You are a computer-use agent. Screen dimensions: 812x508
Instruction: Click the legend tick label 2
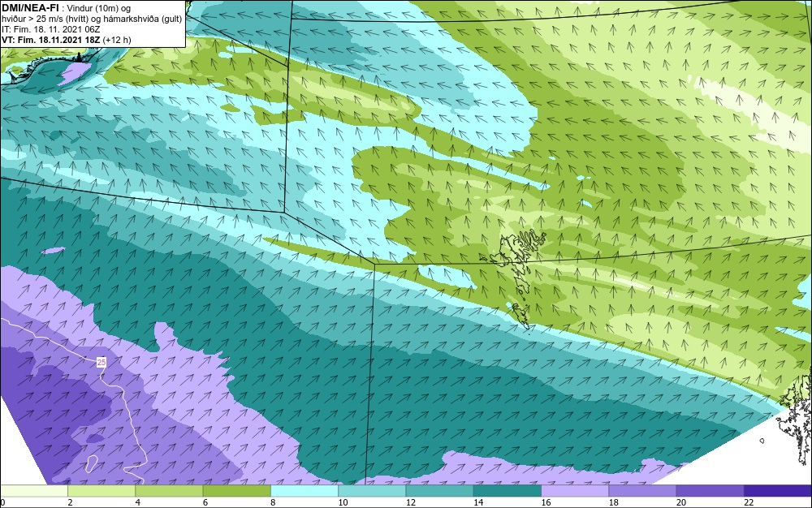[x=70, y=502]
